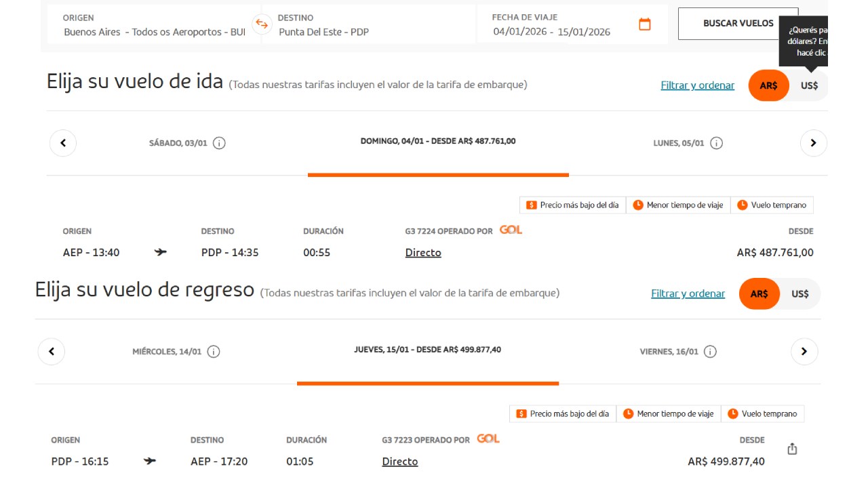
Task: Swap origin and destination with arrows icon
Action: [261, 24]
